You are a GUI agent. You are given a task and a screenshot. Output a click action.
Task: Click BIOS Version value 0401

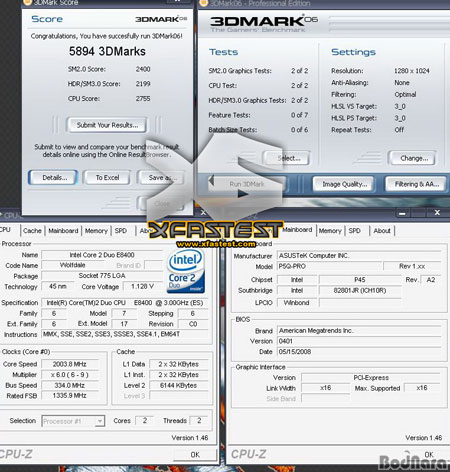[x=359, y=341]
